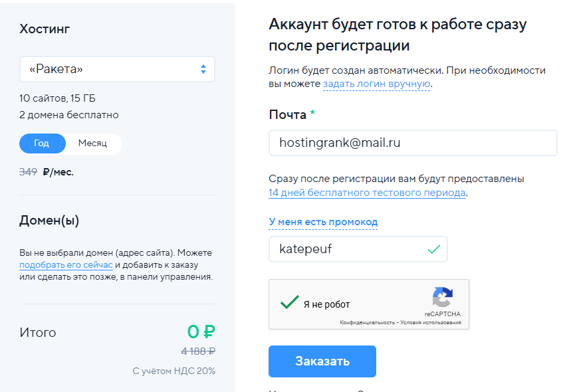
Task: Open the 14 дней бесплатного тестового периода link
Action: coord(367,193)
